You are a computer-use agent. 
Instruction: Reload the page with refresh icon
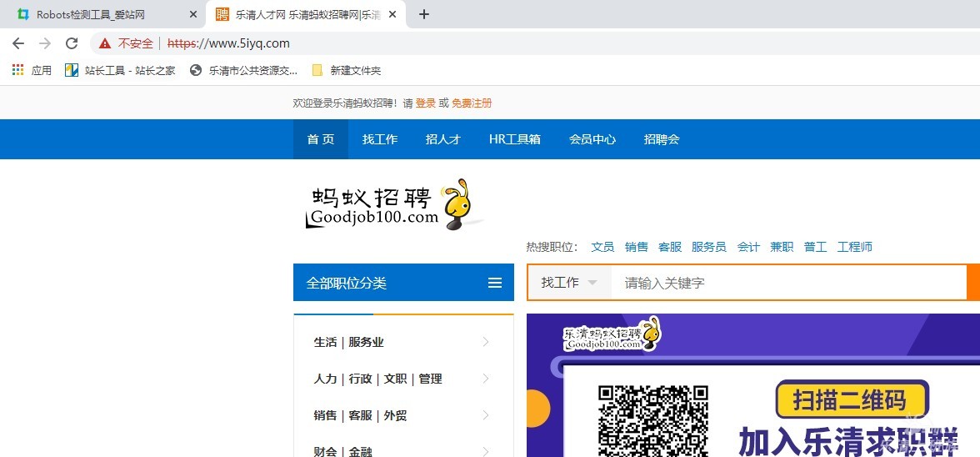click(x=72, y=43)
